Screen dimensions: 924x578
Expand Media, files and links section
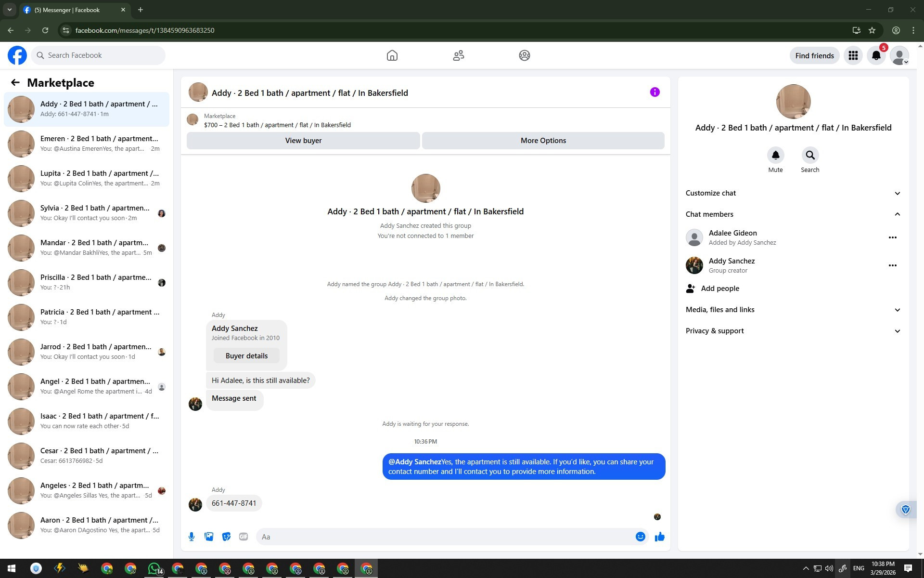click(x=793, y=310)
